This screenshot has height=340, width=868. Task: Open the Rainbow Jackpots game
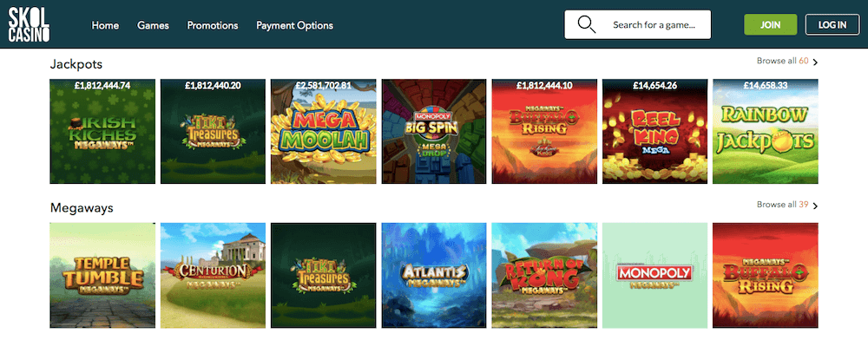click(x=766, y=132)
